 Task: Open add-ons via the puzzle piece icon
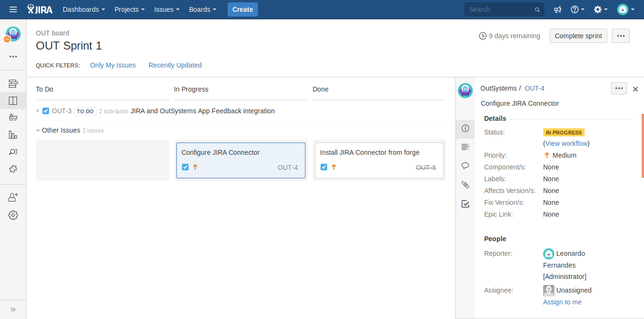[13, 168]
